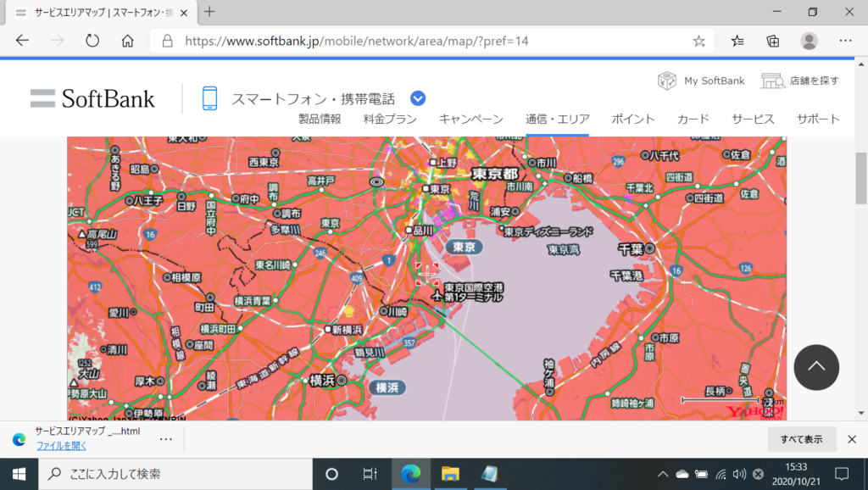Open the favorites list icon
868x490 pixels.
click(737, 41)
